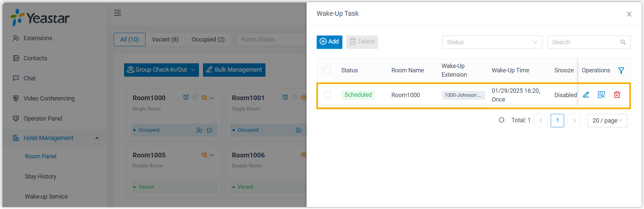This screenshot has height=209, width=644.
Task: Open Stay History in sidebar
Action: pos(40,177)
